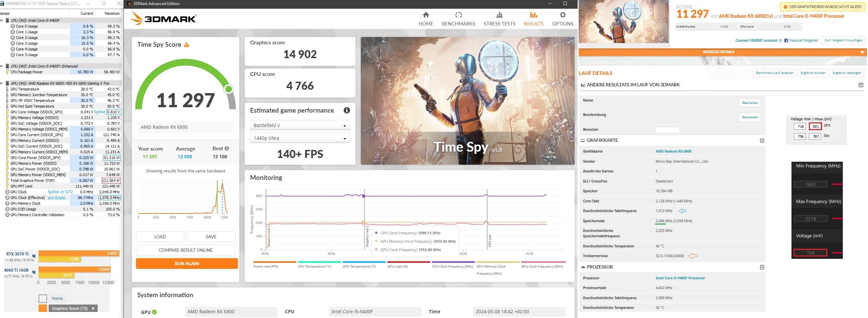Toggle CPU Clock Frequency (MHz) legend in Monitoring
Screen dimensions: 868x318
coord(453,264)
